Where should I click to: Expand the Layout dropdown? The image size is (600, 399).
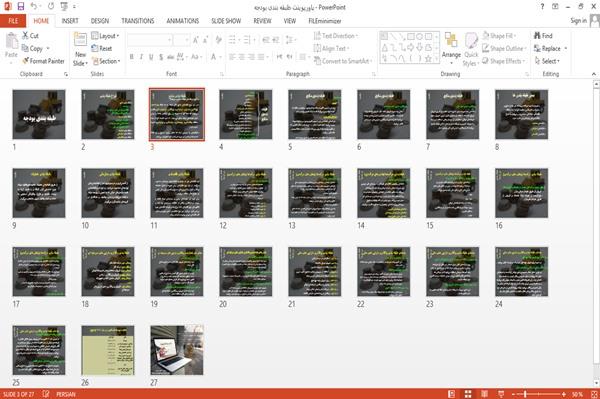(x=105, y=36)
